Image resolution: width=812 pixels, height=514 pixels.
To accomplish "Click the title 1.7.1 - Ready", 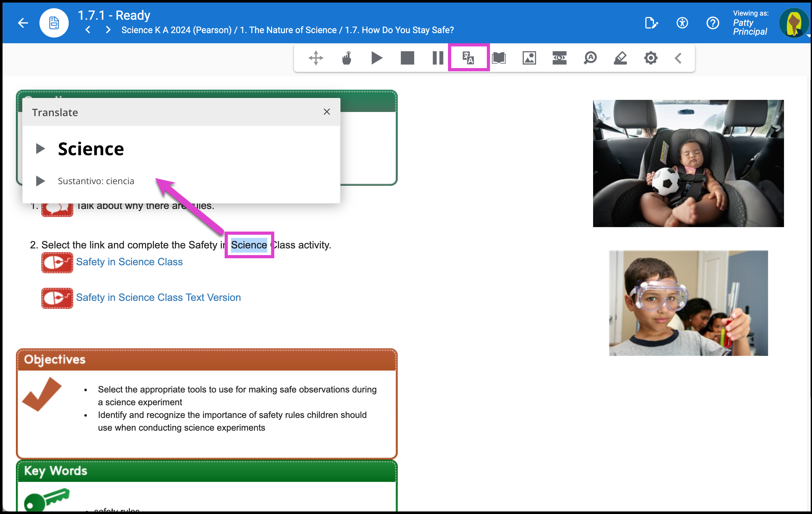I will click(114, 15).
